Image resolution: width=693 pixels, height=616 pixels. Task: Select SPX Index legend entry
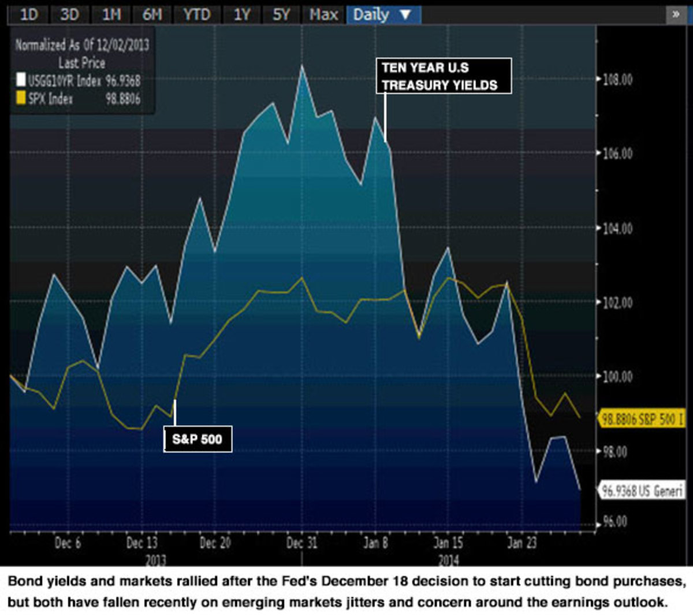[79, 98]
